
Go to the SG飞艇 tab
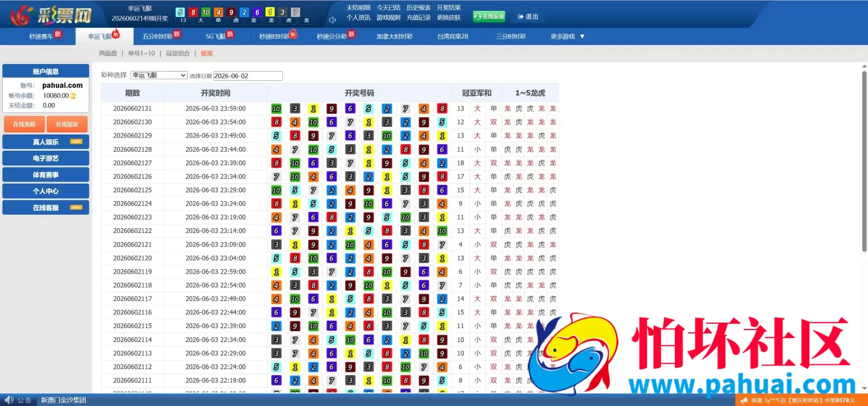pos(215,36)
